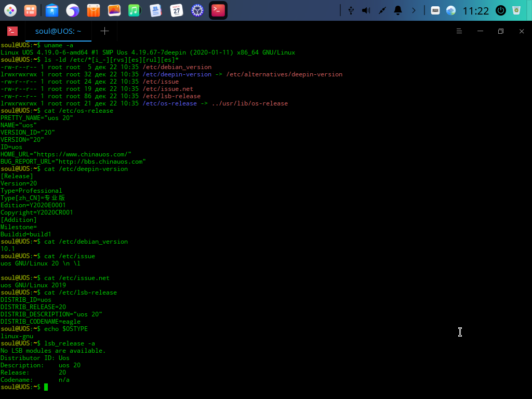Click the 'uos GNU/Linux 2019' line
Screen dimensions: 532x399
[33, 285]
